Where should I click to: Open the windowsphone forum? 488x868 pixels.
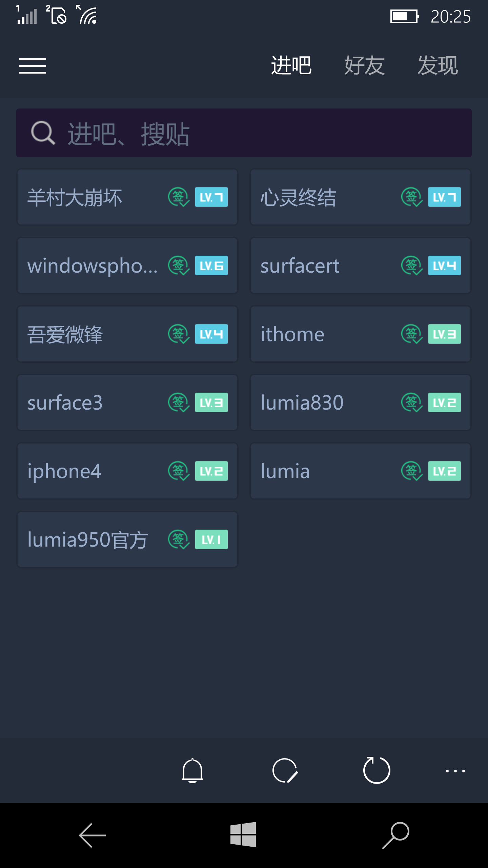coord(92,265)
